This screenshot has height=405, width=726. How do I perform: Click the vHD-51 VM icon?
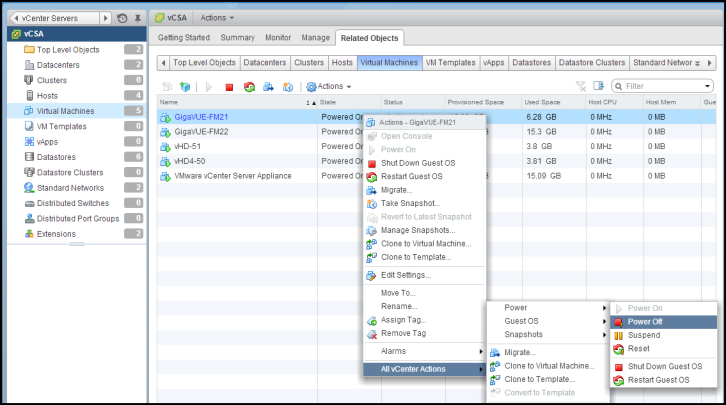165,147
